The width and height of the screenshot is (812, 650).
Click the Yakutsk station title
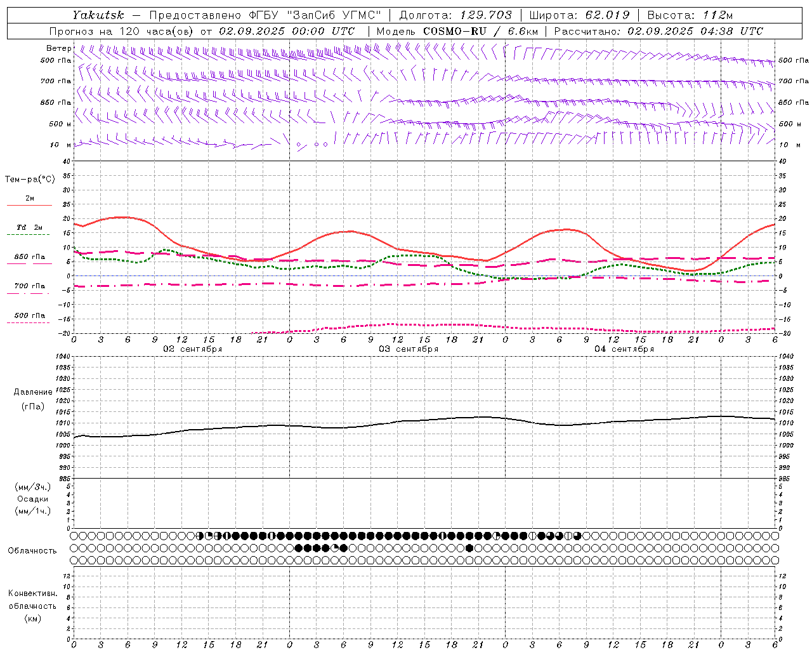pos(98,15)
